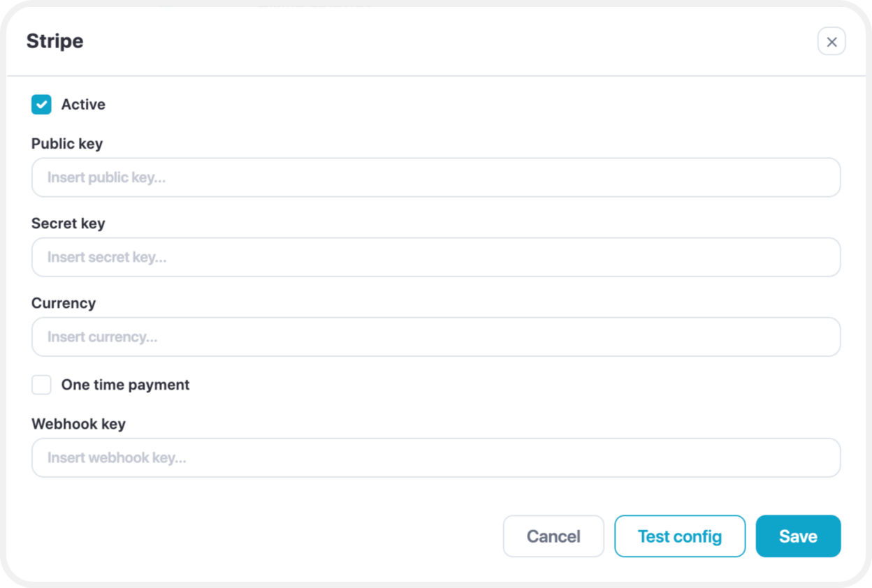
Task: Close the Stripe dialog with the X icon
Action: click(x=831, y=42)
